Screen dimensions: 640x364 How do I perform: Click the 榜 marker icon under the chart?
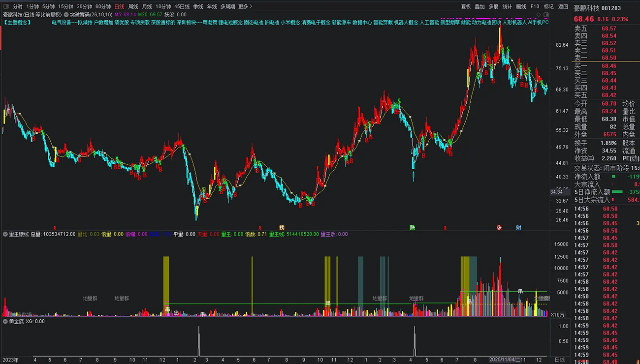(282, 228)
